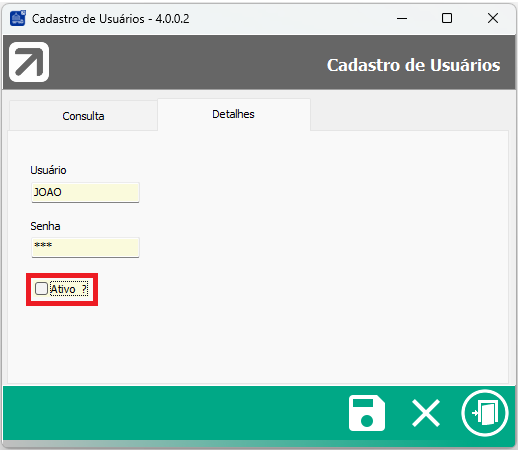Exit the form via the door icon

point(485,413)
